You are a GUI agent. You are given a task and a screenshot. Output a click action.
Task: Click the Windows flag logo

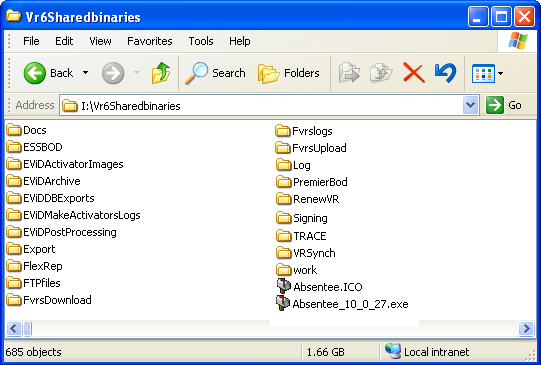point(518,41)
